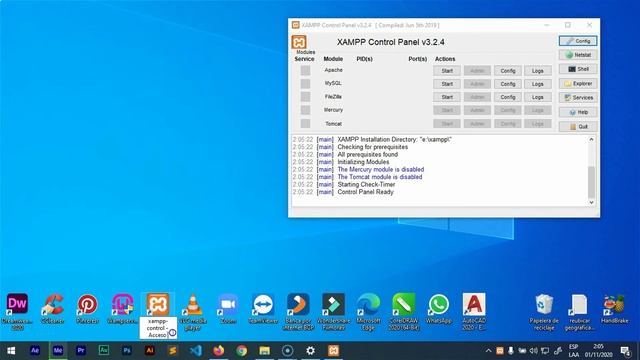
Task: Start the Apache module
Action: [447, 71]
